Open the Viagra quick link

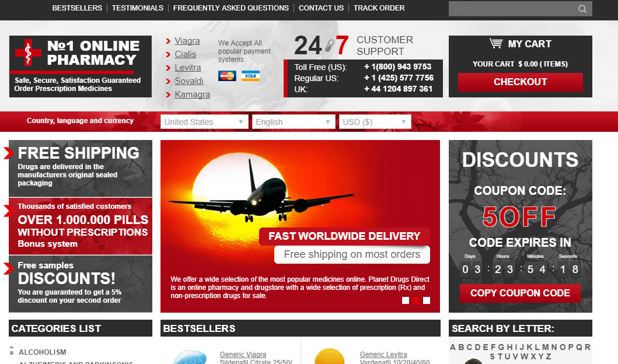click(187, 41)
